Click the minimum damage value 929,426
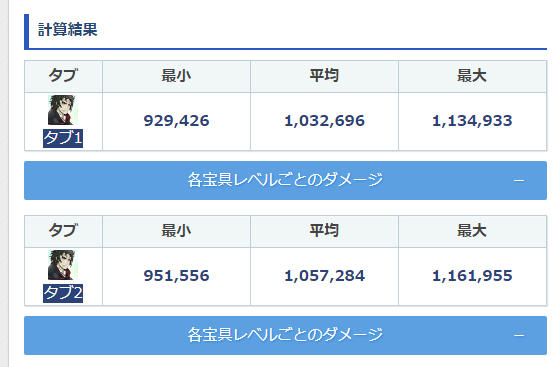The image size is (555, 367). click(176, 121)
